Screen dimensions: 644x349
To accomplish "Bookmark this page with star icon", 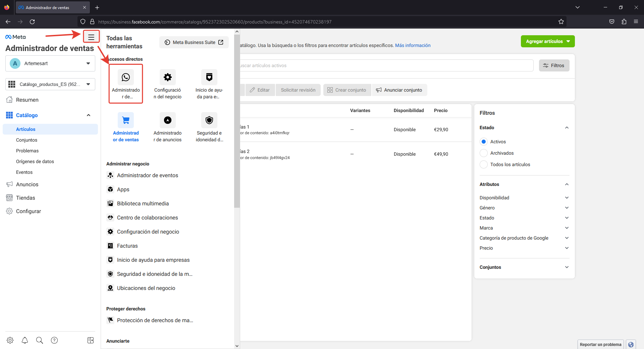I will 561,22.
